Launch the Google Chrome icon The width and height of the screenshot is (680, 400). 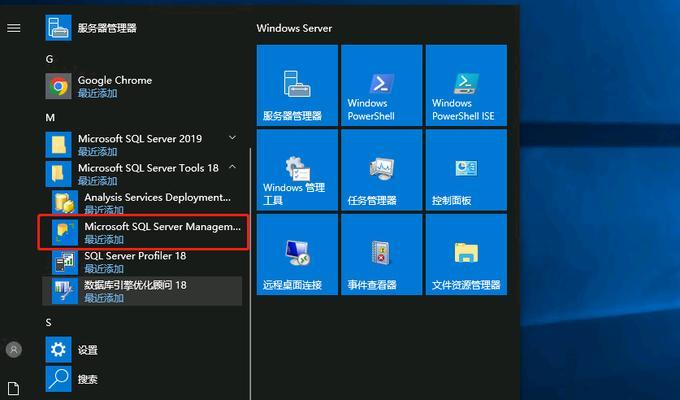coord(59,86)
